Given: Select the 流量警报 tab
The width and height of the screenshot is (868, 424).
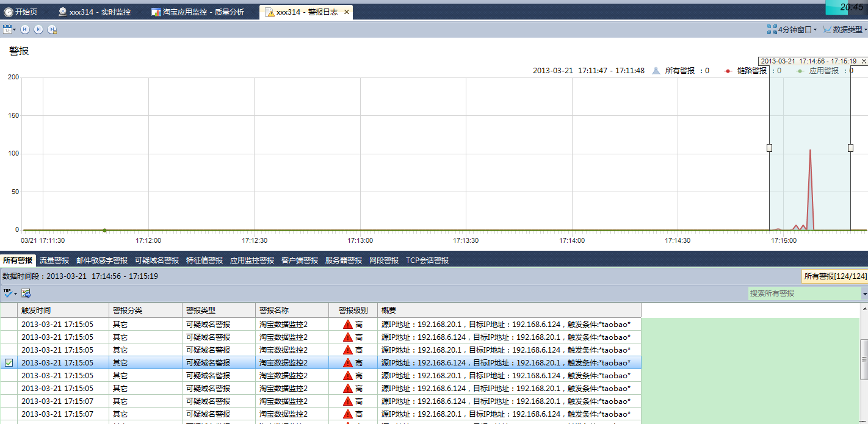Looking at the screenshot, I should pyautogui.click(x=54, y=261).
